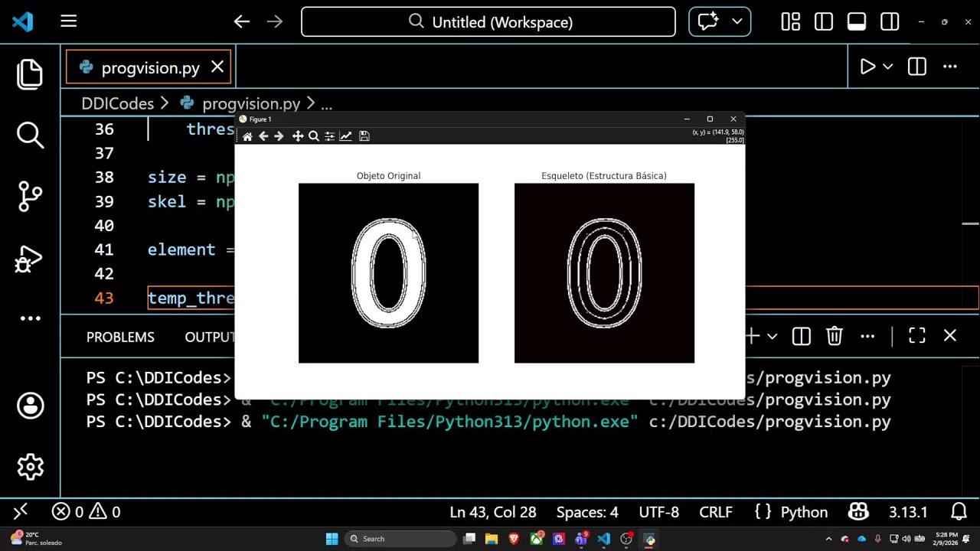Reset the Figure 1 view with the Home icon

click(247, 136)
